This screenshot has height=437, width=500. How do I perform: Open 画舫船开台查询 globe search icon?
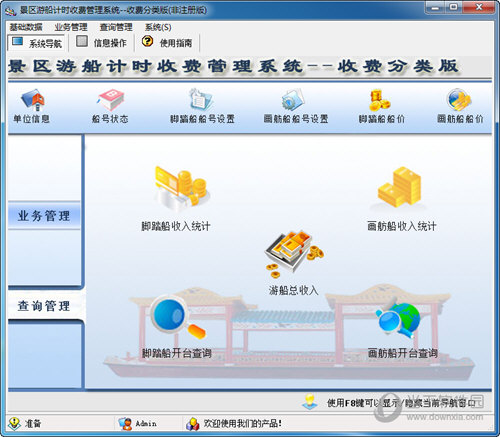coord(398,318)
